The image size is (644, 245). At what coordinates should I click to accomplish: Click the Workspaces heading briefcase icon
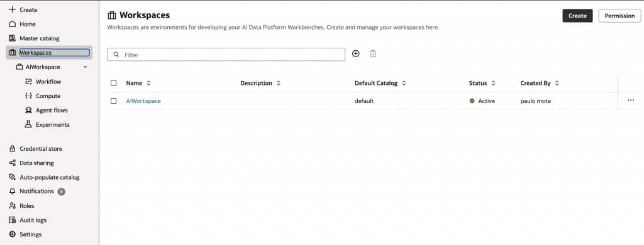click(x=111, y=16)
